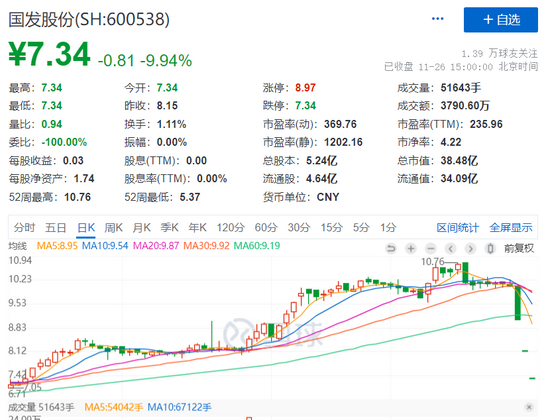The image size is (550, 420).
Task: Move chart right with next arrow
Action: (x=470, y=249)
